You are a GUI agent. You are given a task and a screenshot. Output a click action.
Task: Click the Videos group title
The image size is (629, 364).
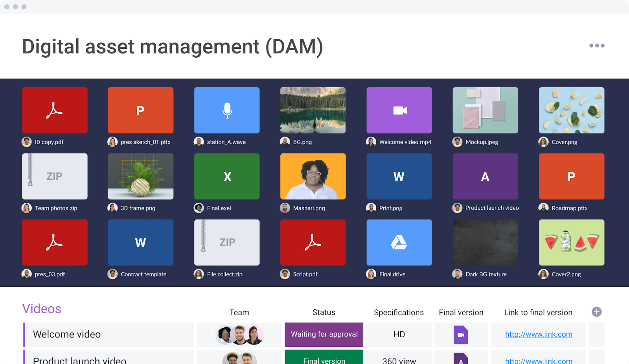42,309
